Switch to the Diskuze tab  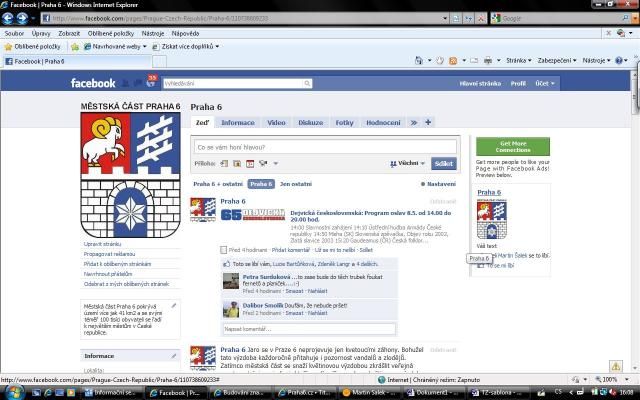[310, 122]
